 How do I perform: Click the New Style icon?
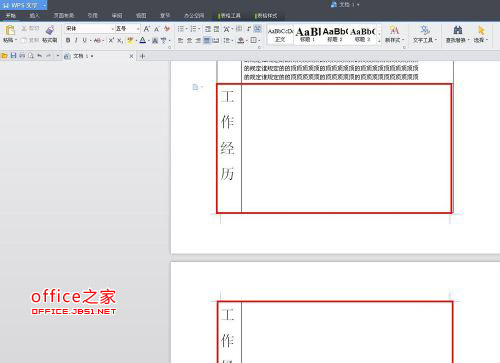pos(394,30)
